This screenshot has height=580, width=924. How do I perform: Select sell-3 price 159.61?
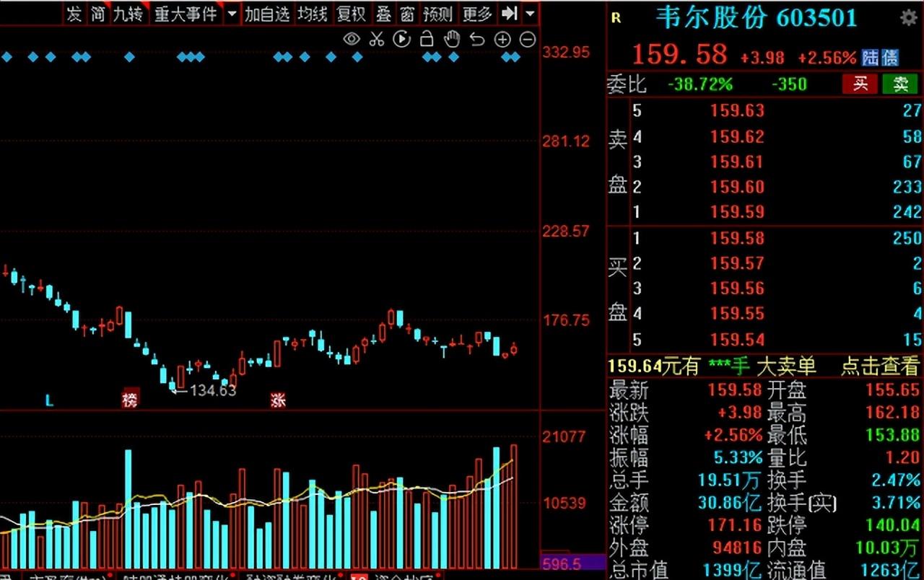click(737, 162)
